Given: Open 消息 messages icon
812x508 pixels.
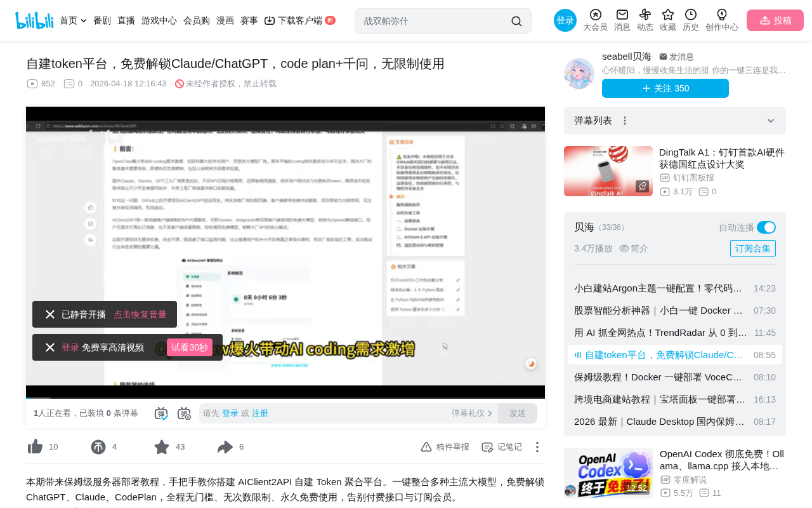Looking at the screenshot, I should pos(622,15).
